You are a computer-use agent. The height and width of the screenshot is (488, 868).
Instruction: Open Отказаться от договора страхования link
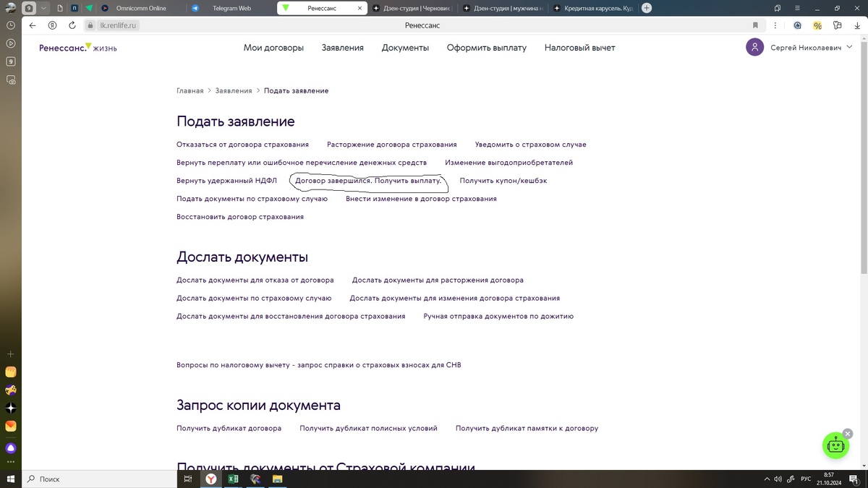click(242, 144)
